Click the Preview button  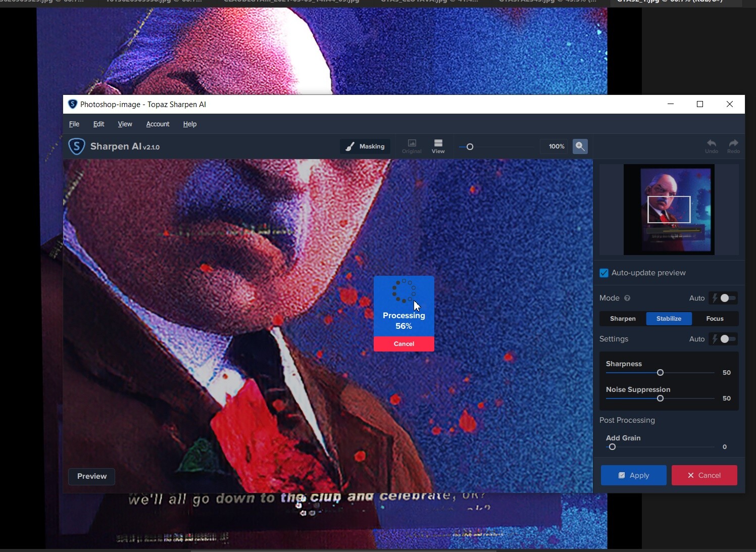pyautogui.click(x=92, y=476)
